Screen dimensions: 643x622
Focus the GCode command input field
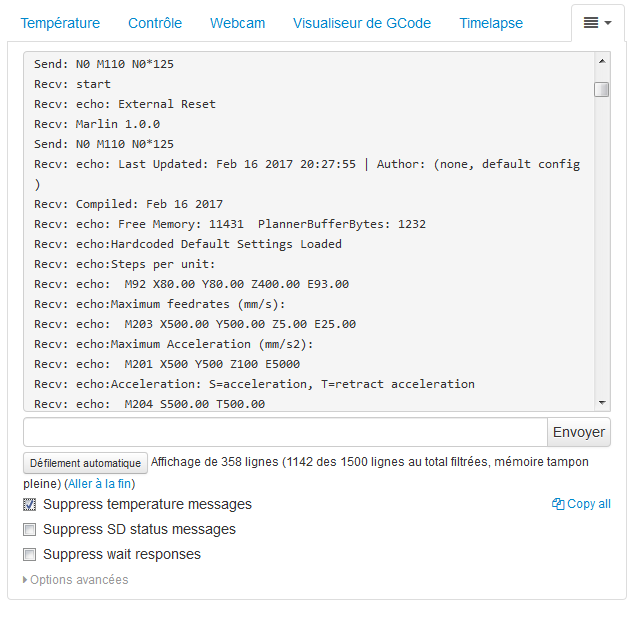(x=285, y=432)
